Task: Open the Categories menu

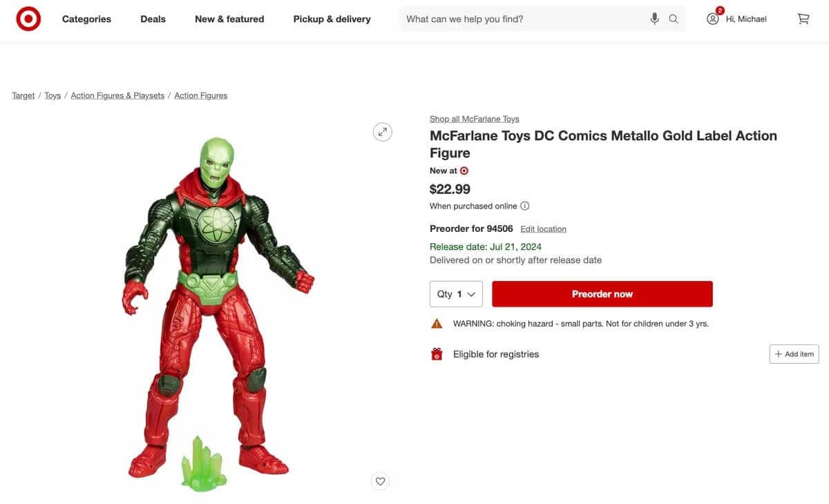Action: pos(86,19)
